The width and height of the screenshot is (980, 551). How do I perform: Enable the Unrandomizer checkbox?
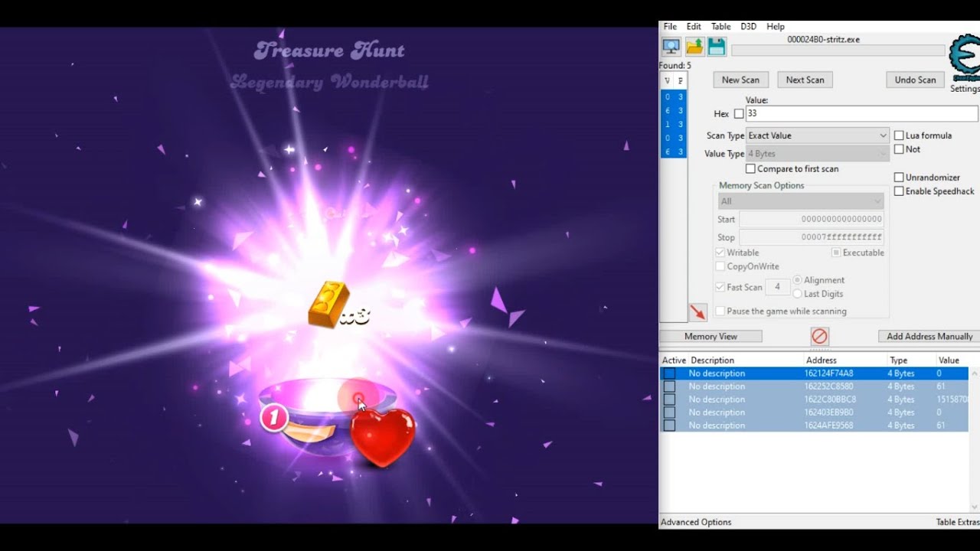coord(899,178)
